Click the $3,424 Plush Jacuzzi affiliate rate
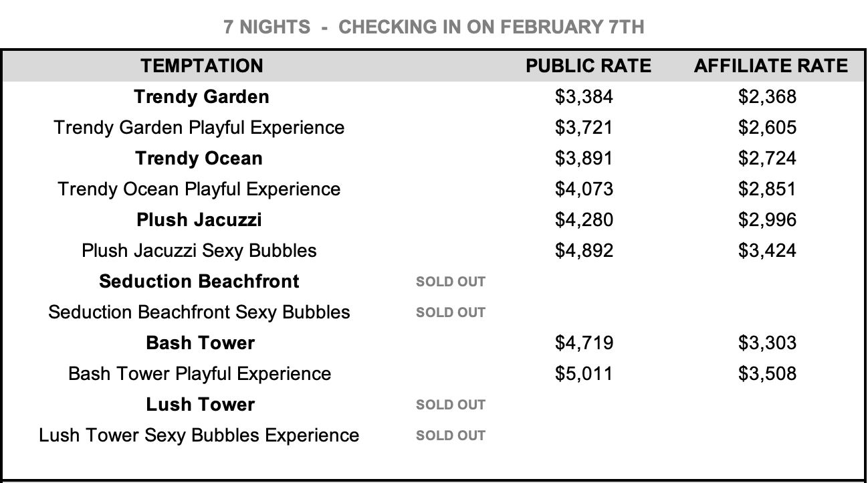The image size is (868, 483). pos(767,251)
